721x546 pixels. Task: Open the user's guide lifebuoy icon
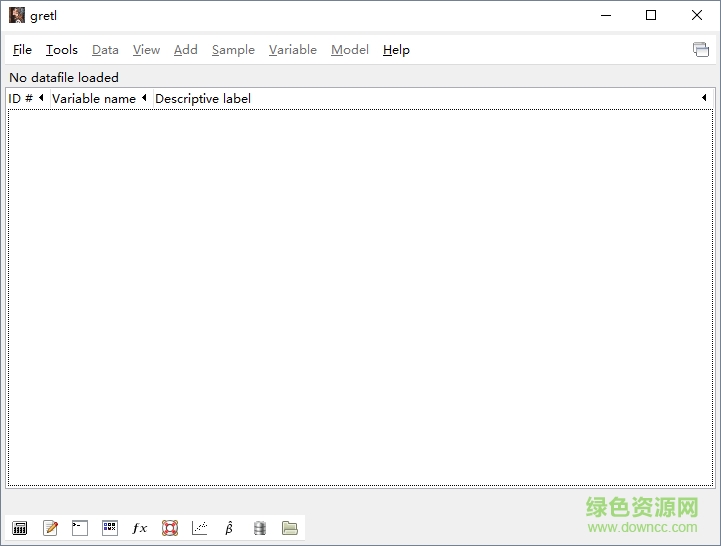click(170, 528)
